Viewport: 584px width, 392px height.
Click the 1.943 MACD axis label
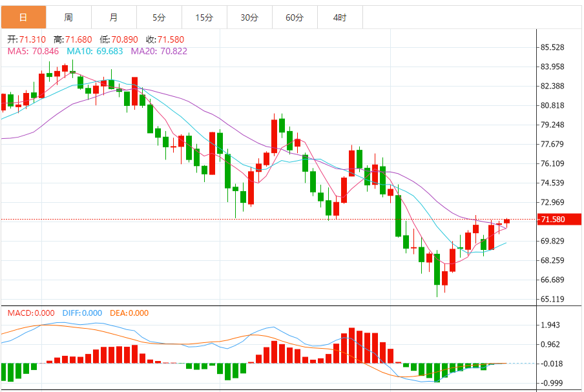(x=550, y=325)
